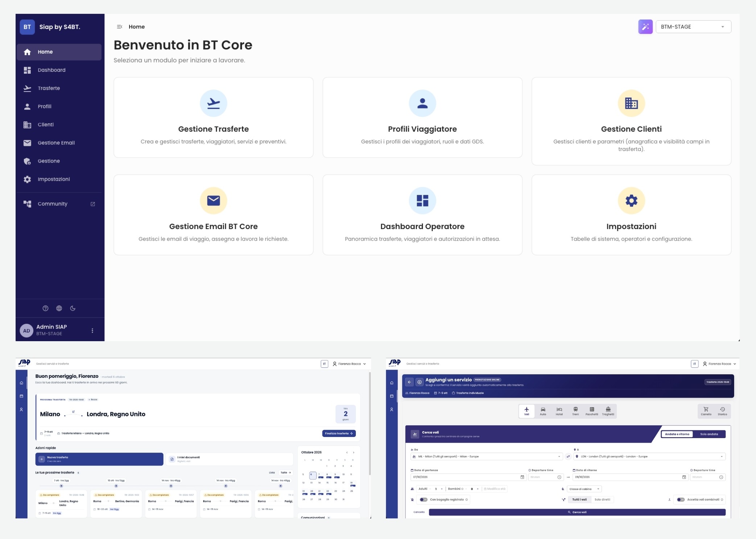The width and height of the screenshot is (756, 539).
Task: Click calendar picker icon in Data di ritorno field
Action: pyautogui.click(x=684, y=477)
